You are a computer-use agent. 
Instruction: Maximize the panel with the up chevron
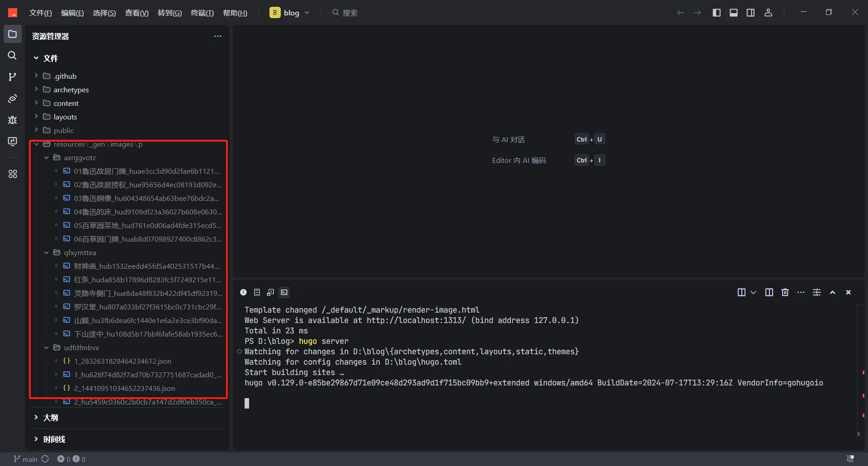832,292
